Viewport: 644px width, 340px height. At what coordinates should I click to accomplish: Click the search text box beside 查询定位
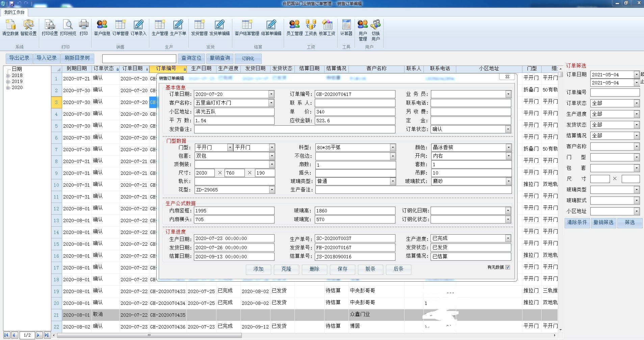139,58
